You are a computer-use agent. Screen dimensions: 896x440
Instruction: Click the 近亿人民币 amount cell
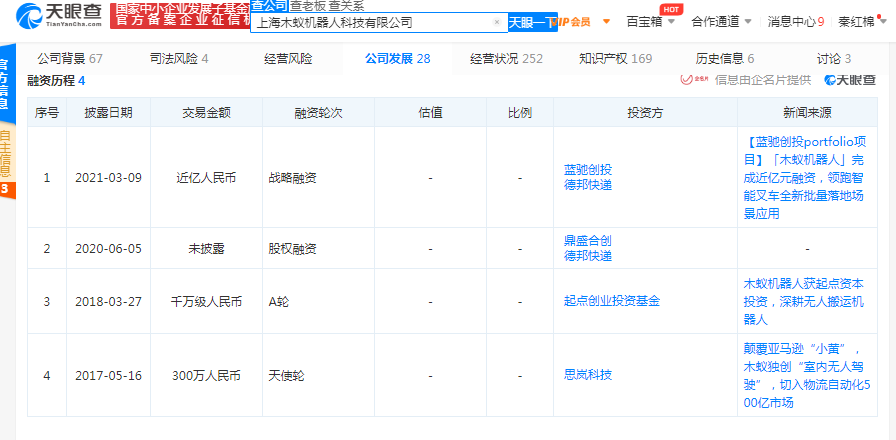(206, 178)
